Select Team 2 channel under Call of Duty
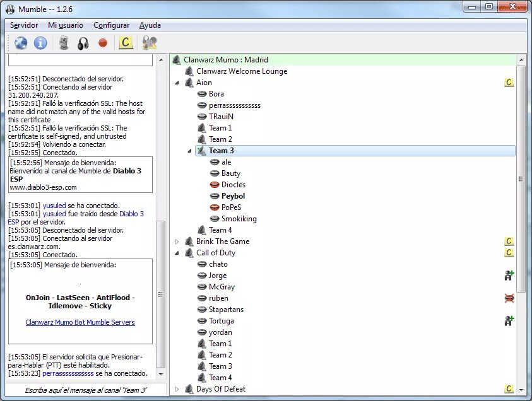 [220, 355]
